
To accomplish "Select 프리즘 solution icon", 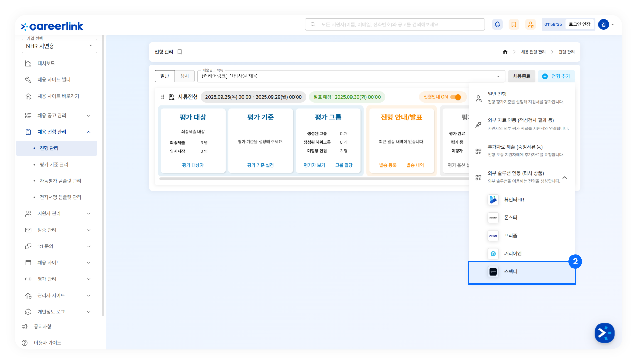I will pyautogui.click(x=493, y=236).
